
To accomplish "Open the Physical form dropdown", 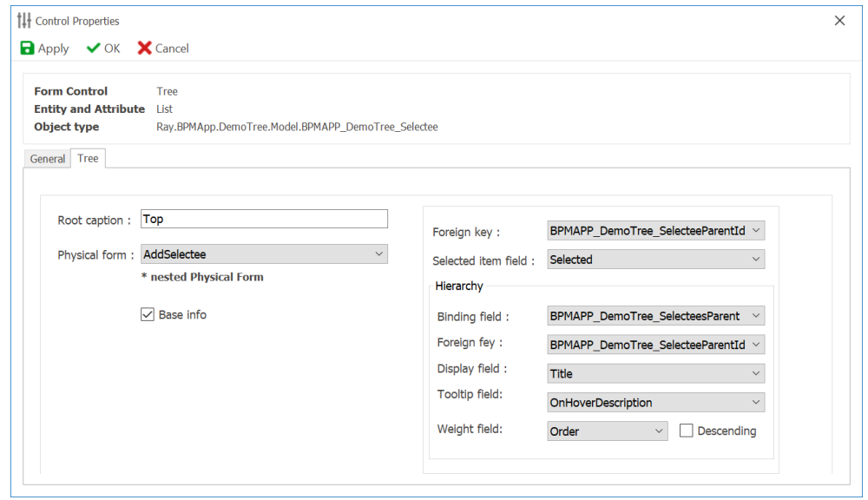I will click(x=378, y=254).
